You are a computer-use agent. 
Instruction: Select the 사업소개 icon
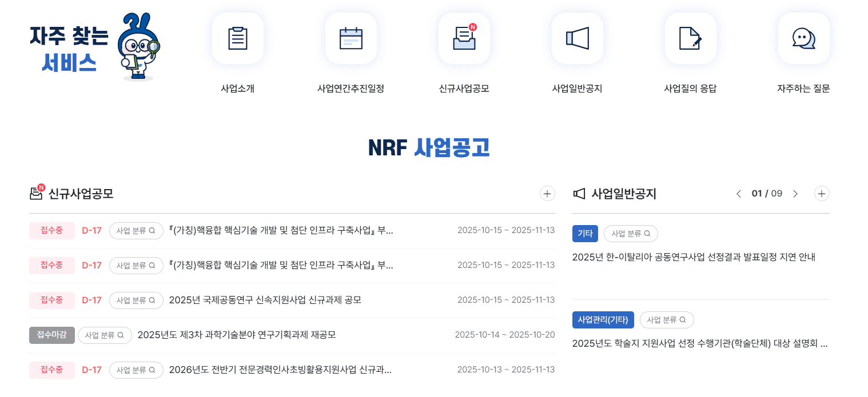(x=238, y=38)
